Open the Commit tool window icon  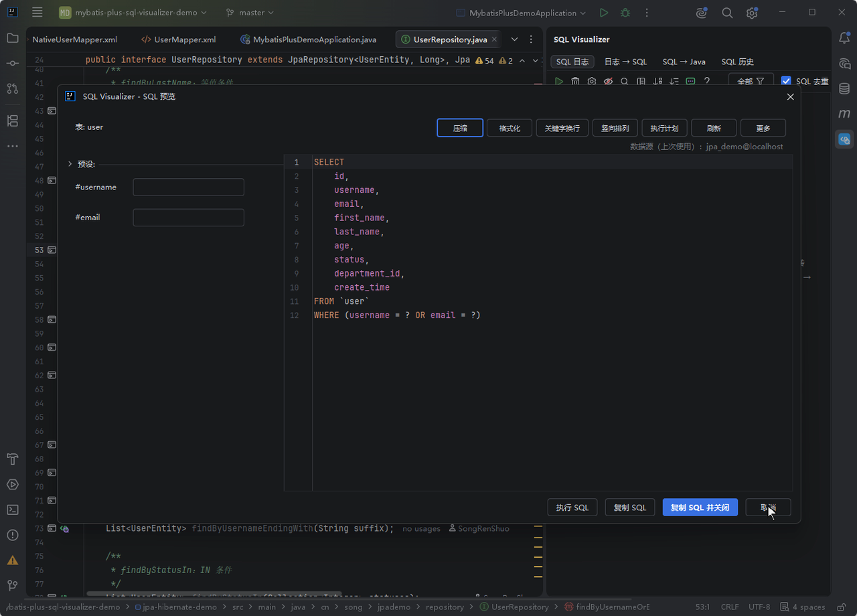13,63
